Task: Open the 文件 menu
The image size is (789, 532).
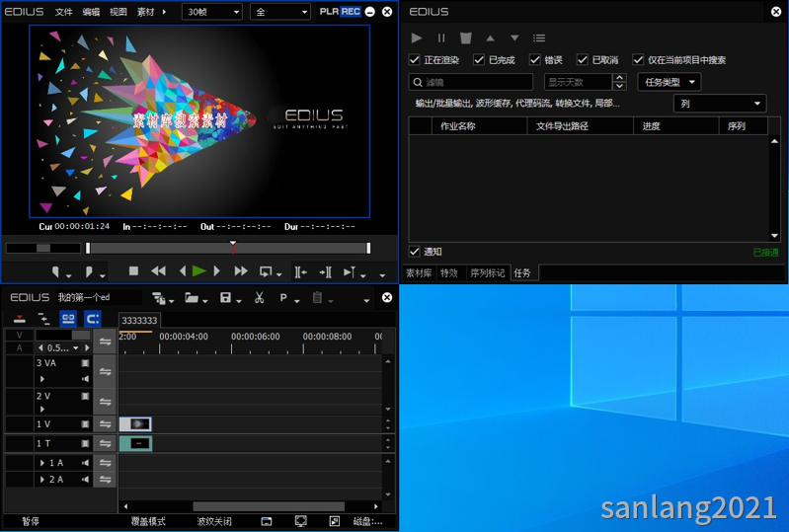Action: click(x=64, y=12)
